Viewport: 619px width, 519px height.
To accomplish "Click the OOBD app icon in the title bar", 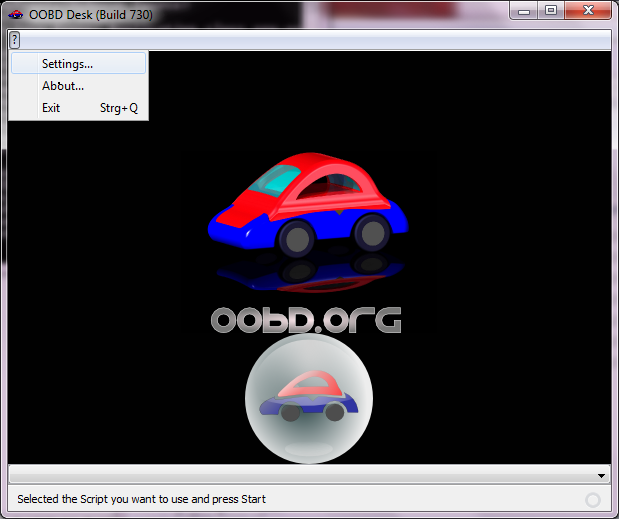I will point(15,12).
